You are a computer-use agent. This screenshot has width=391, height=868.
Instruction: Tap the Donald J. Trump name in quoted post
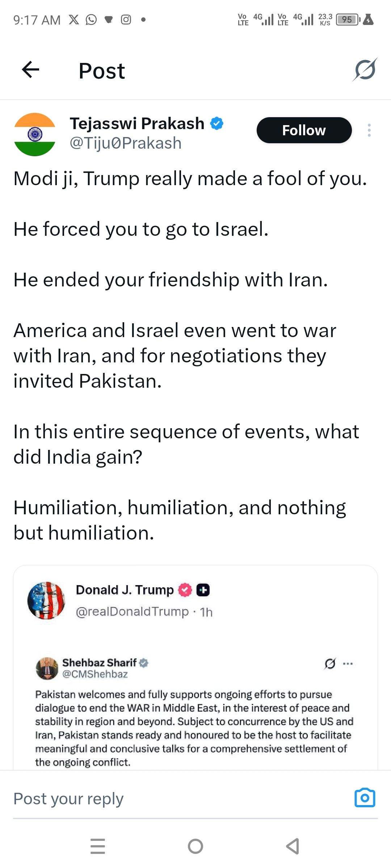pyautogui.click(x=125, y=590)
